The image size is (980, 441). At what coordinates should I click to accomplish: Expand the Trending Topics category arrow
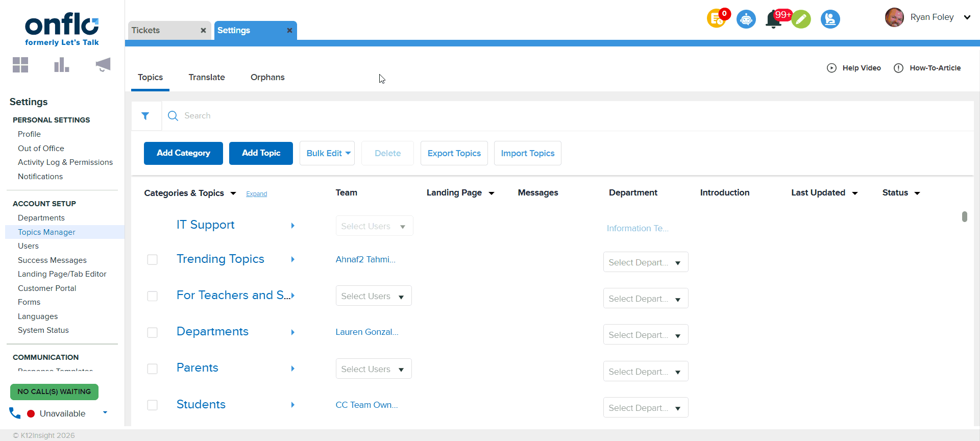pos(293,259)
